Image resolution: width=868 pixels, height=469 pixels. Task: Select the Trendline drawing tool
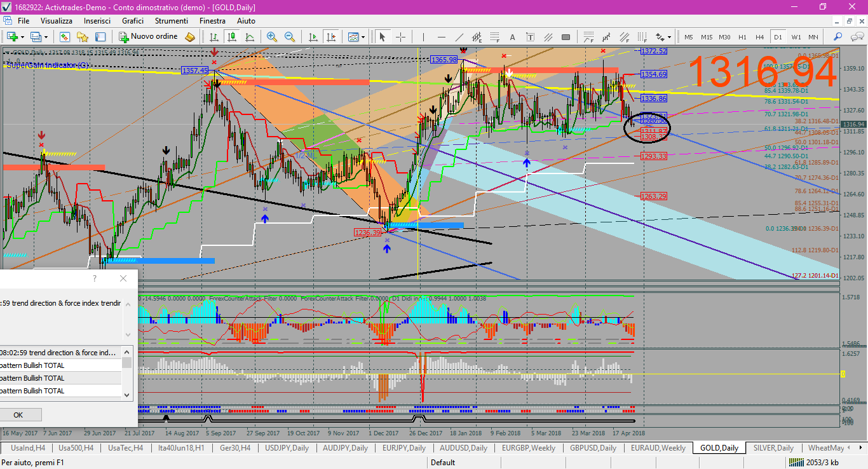[x=459, y=37]
